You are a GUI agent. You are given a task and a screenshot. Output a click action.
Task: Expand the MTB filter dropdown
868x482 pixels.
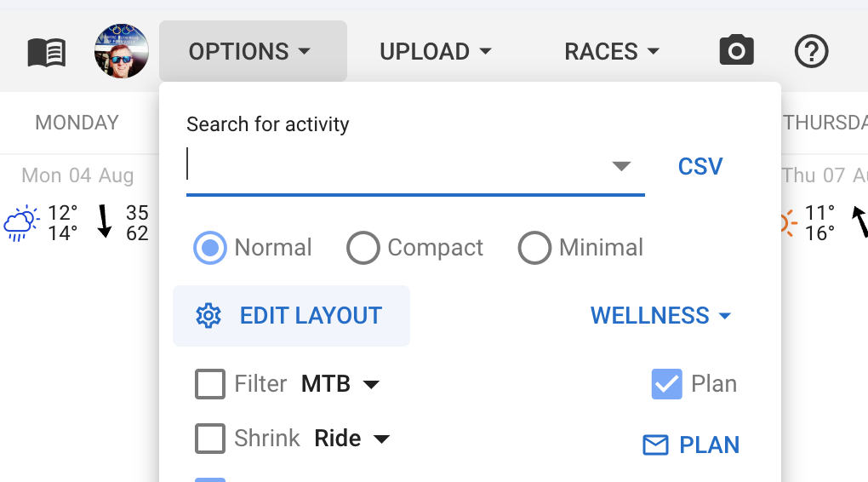(340, 384)
